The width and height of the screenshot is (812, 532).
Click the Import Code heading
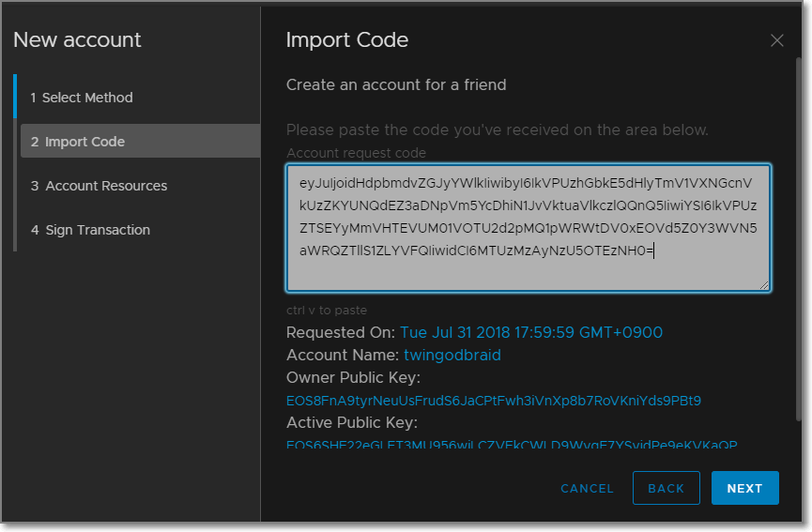point(347,40)
